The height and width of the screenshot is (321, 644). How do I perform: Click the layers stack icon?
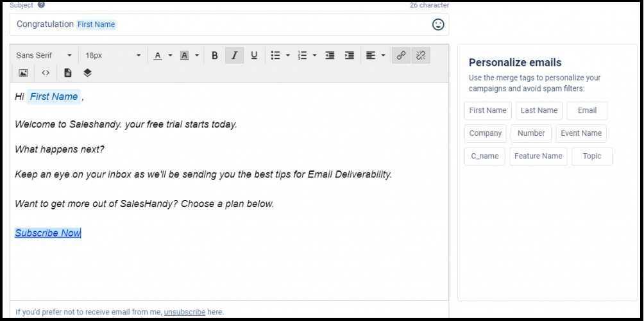tap(87, 73)
